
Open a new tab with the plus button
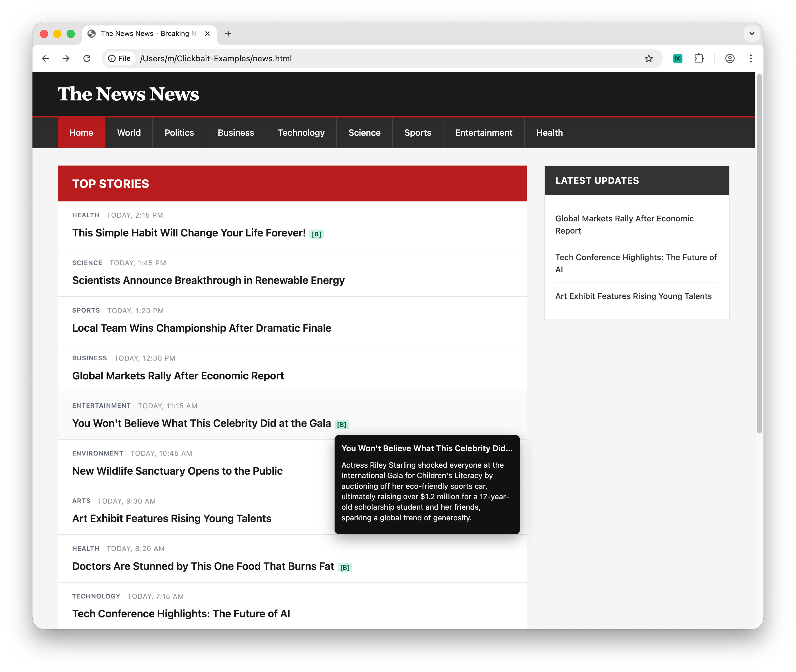pyautogui.click(x=228, y=34)
